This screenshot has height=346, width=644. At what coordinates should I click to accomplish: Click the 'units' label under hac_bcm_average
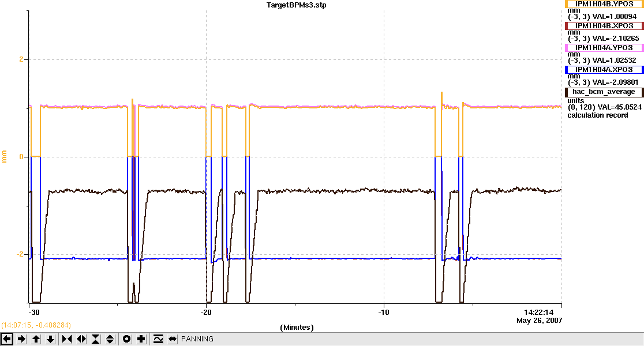point(576,100)
